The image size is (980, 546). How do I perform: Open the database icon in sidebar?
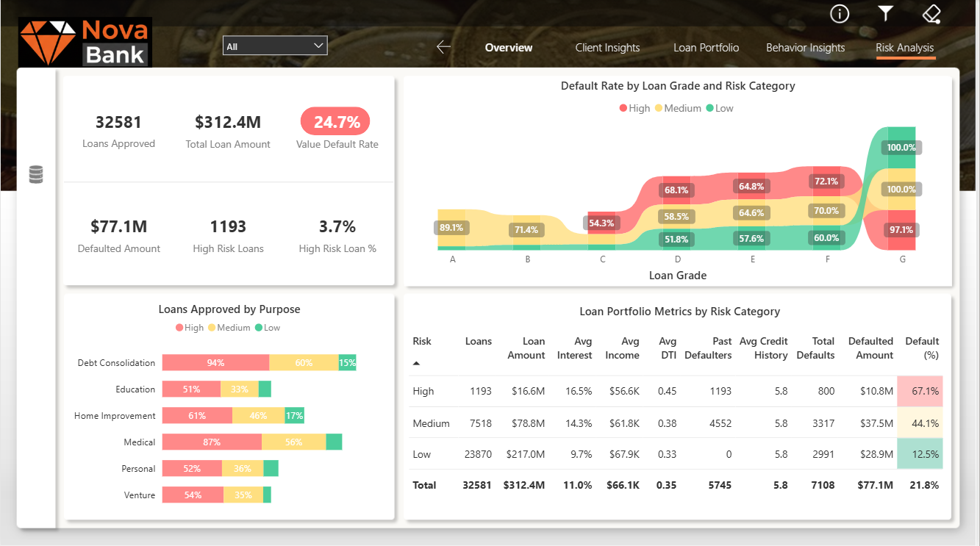pos(36,174)
